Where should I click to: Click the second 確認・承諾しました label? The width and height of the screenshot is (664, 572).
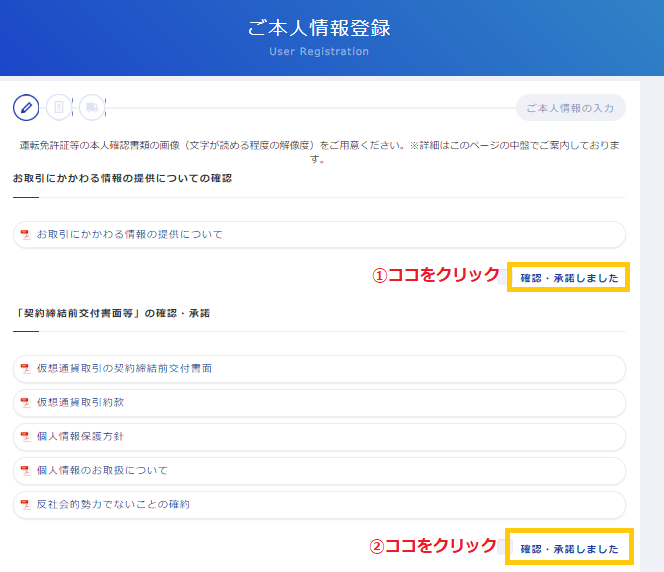pyautogui.click(x=569, y=549)
